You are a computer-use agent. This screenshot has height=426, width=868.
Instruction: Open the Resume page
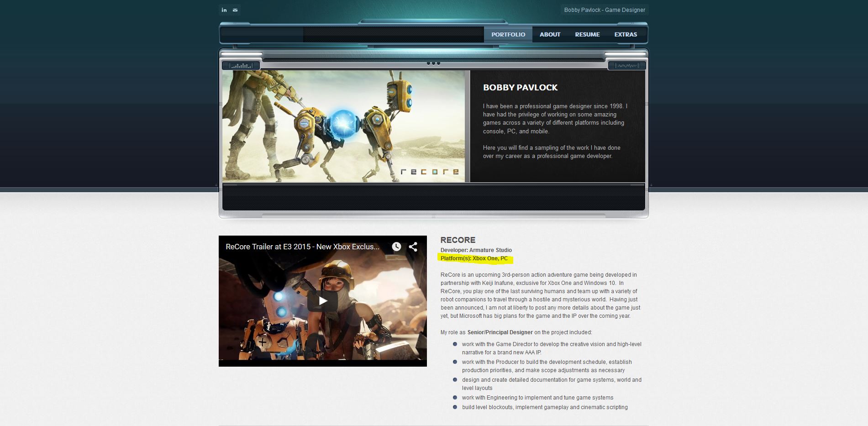[587, 34]
